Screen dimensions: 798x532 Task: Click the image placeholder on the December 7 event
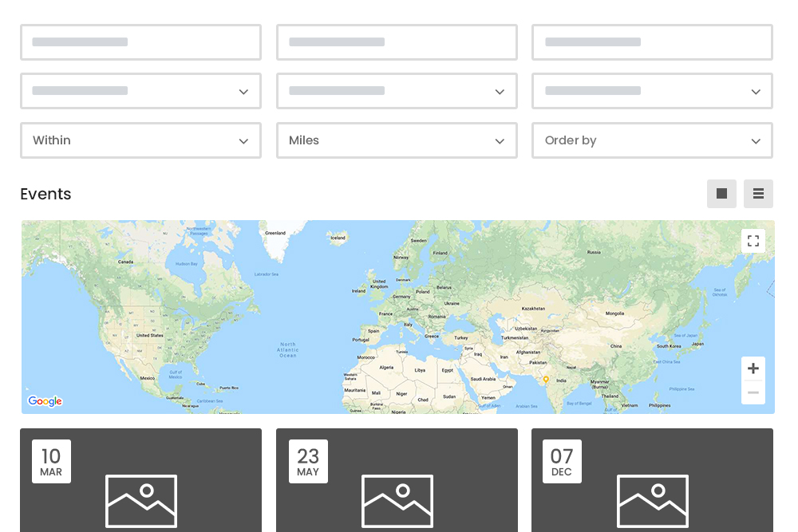(652, 502)
